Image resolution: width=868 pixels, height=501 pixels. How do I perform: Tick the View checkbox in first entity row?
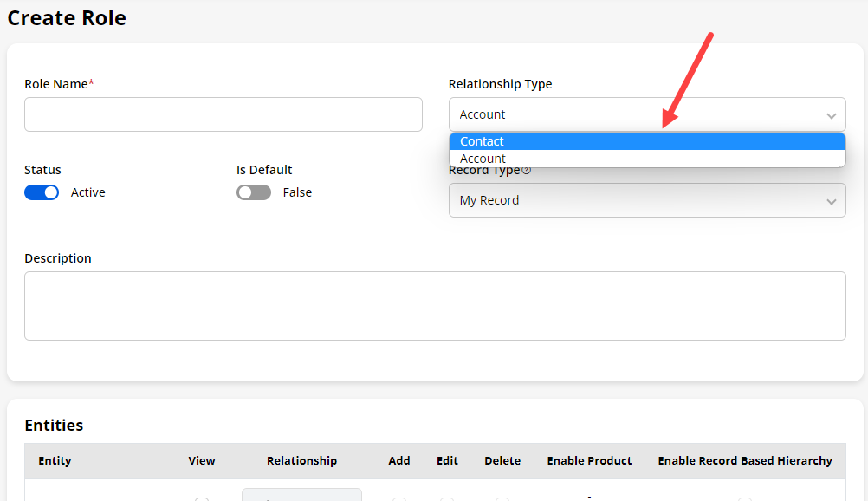pyautogui.click(x=202, y=499)
